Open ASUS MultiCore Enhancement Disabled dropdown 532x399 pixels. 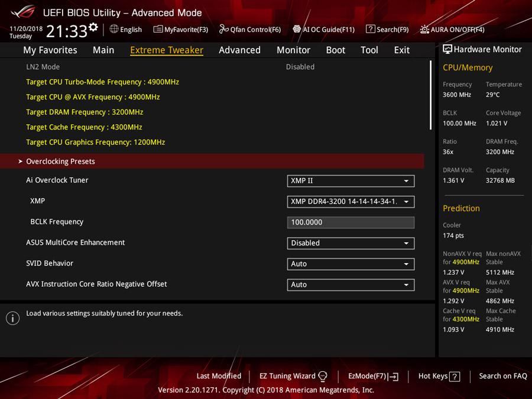coord(351,243)
